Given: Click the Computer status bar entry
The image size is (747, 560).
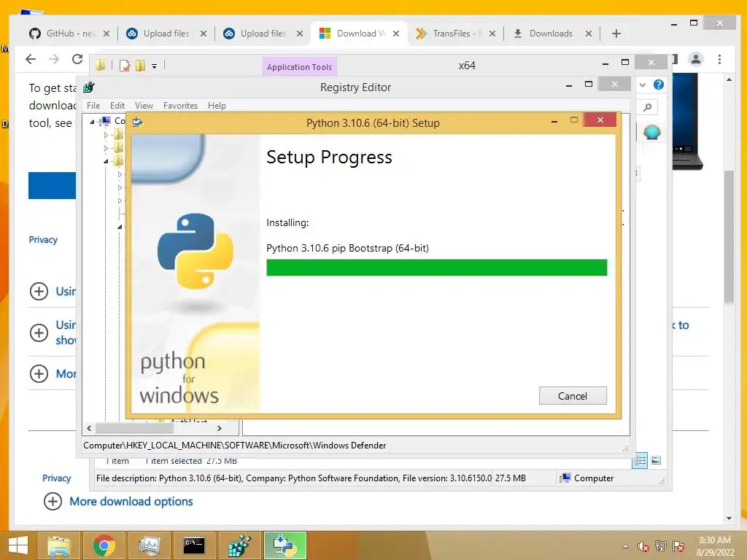Looking at the screenshot, I should pyautogui.click(x=588, y=478).
